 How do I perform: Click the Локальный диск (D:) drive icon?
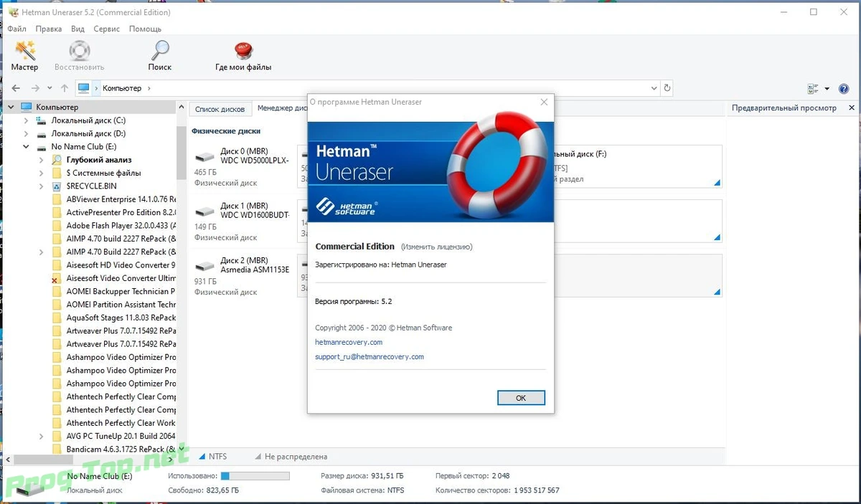coord(42,133)
